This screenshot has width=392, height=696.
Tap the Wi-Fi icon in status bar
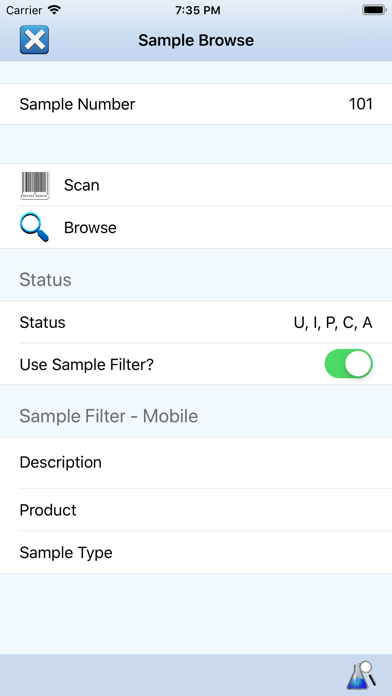[x=54, y=10]
